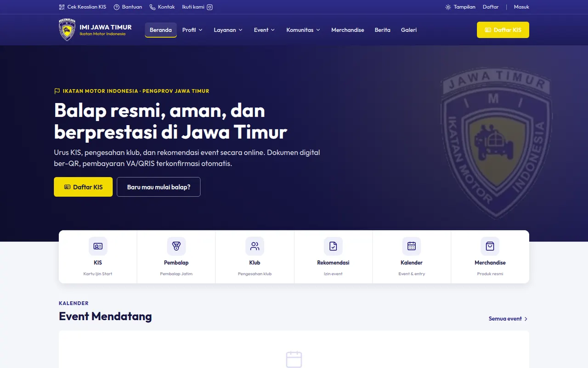Click the IMI JAWA TIMUR brand title
The width and height of the screenshot is (588, 368).
pos(106,27)
